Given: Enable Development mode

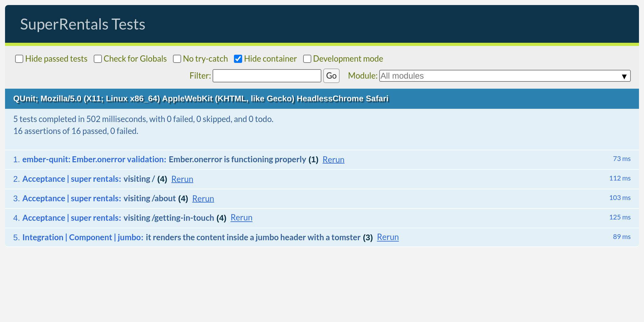Looking at the screenshot, I should pos(307,59).
